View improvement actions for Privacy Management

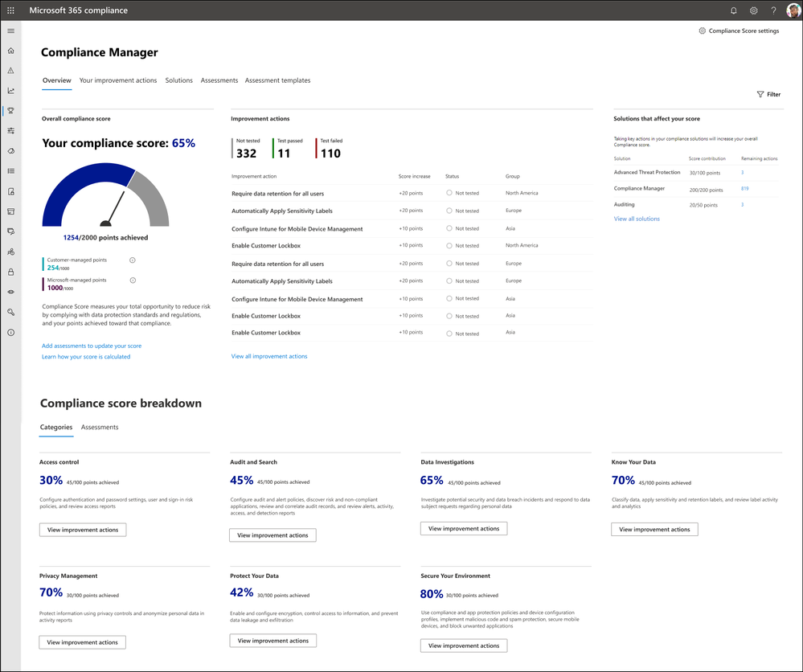[x=83, y=642]
